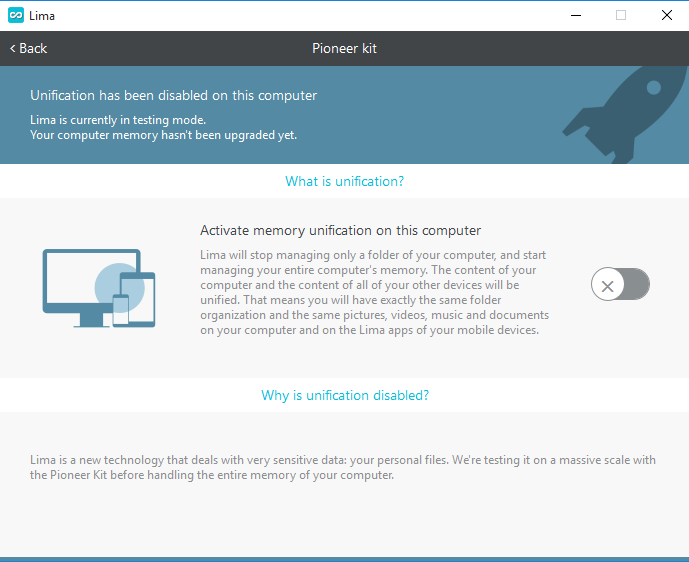Screen dimensions: 689x562
Task: Click 'Your computer memory hasn't been upgraded yet.' text
Action: point(163,135)
